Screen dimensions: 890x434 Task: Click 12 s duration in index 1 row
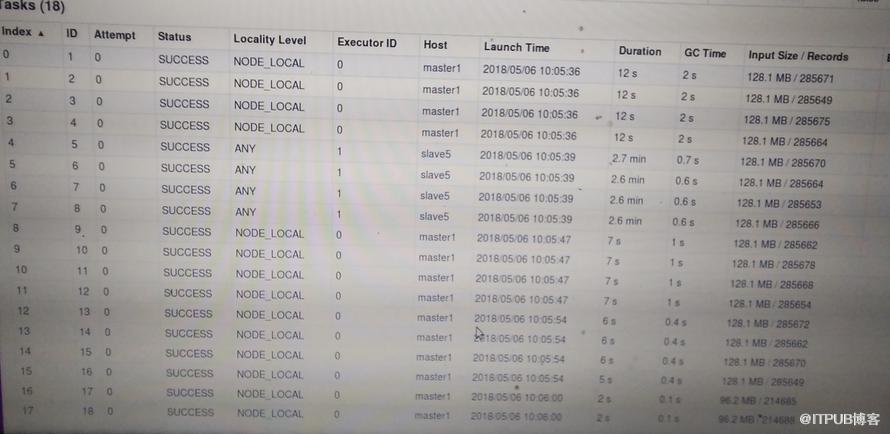point(626,95)
